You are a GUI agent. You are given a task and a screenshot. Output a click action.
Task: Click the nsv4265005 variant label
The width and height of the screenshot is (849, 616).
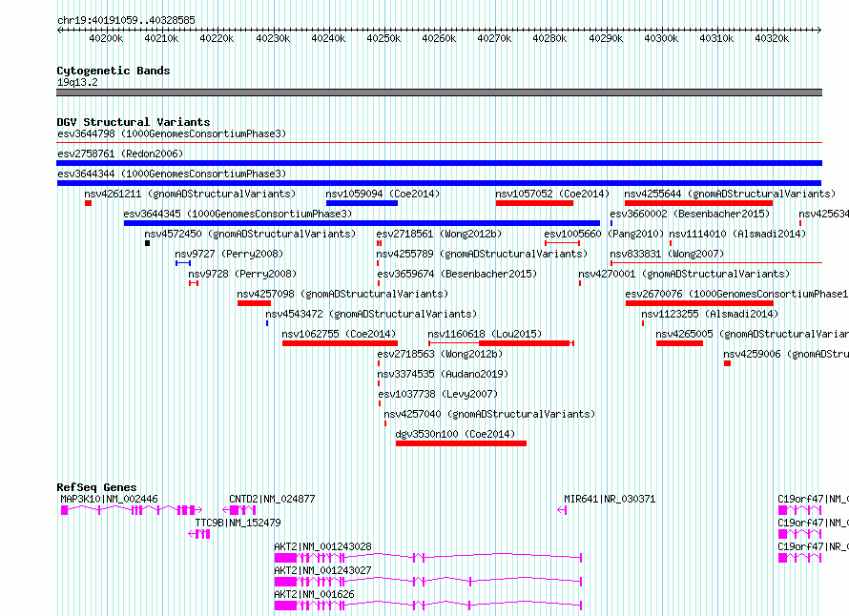752,334
